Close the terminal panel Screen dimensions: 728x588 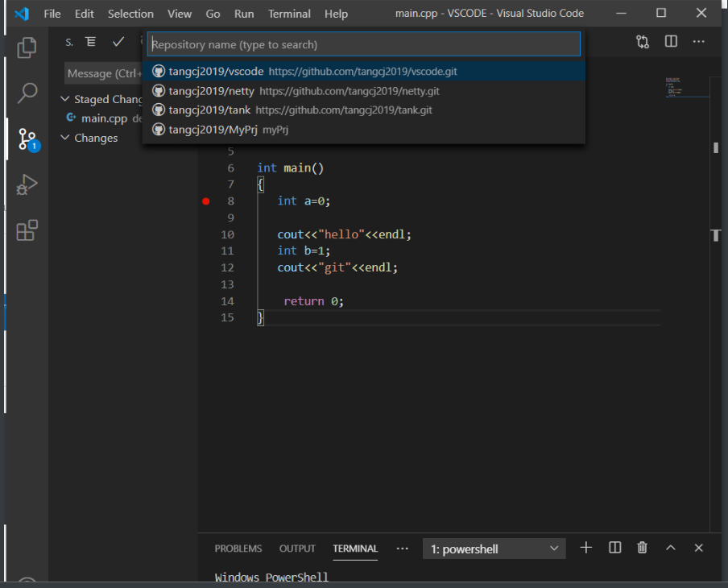pyautogui.click(x=698, y=548)
